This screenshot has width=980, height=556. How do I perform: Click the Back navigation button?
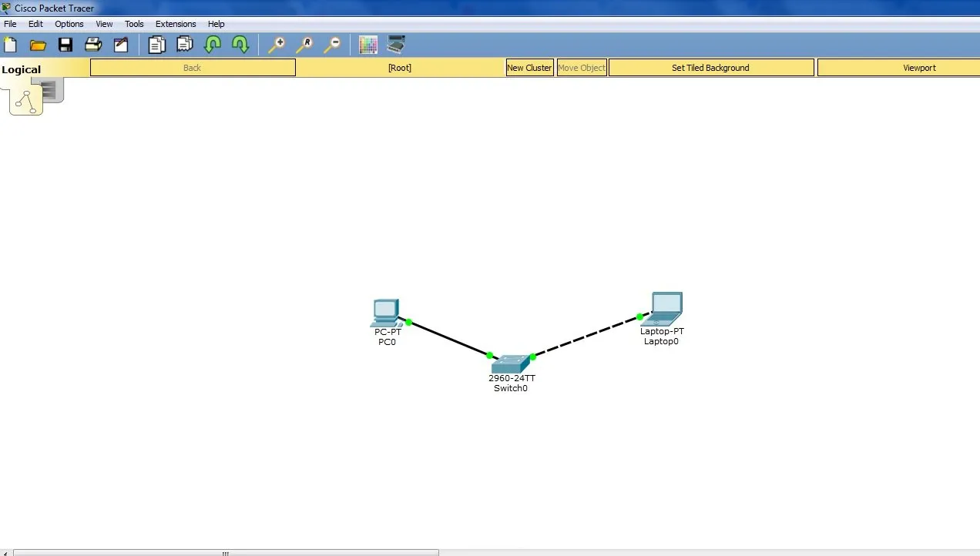pyautogui.click(x=193, y=68)
